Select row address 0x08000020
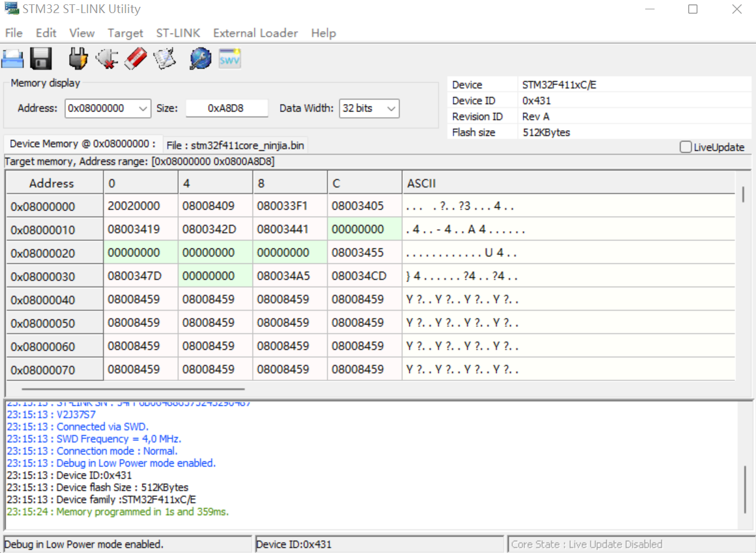 [55, 253]
